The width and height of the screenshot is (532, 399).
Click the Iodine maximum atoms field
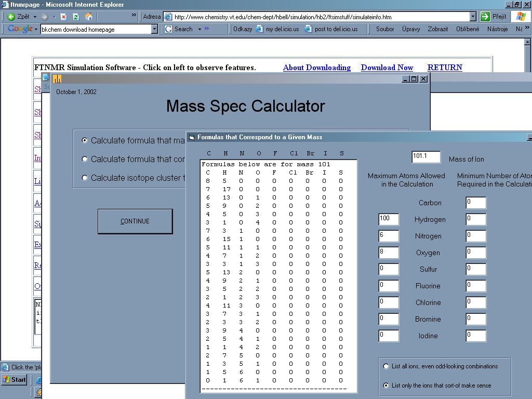pos(389,336)
